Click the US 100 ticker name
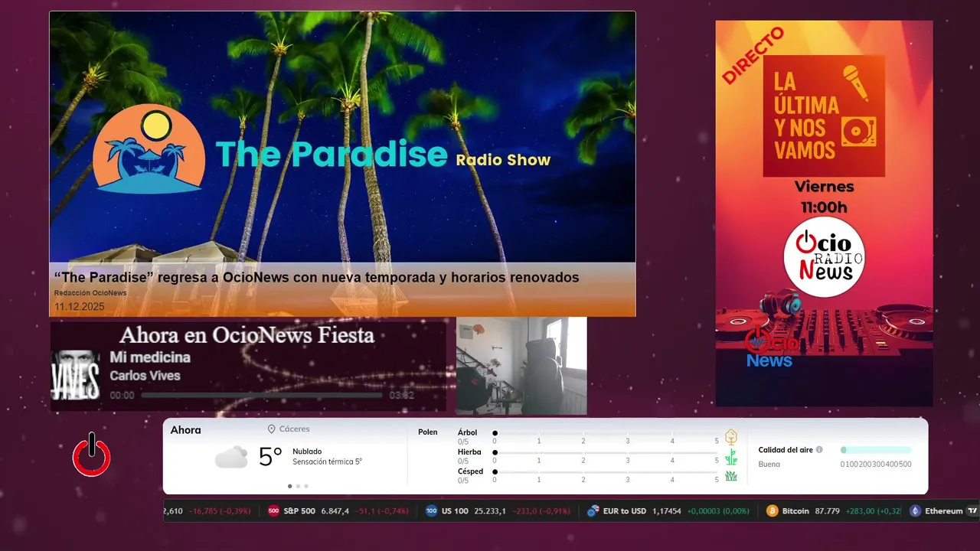This screenshot has width=980, height=551. click(x=455, y=510)
